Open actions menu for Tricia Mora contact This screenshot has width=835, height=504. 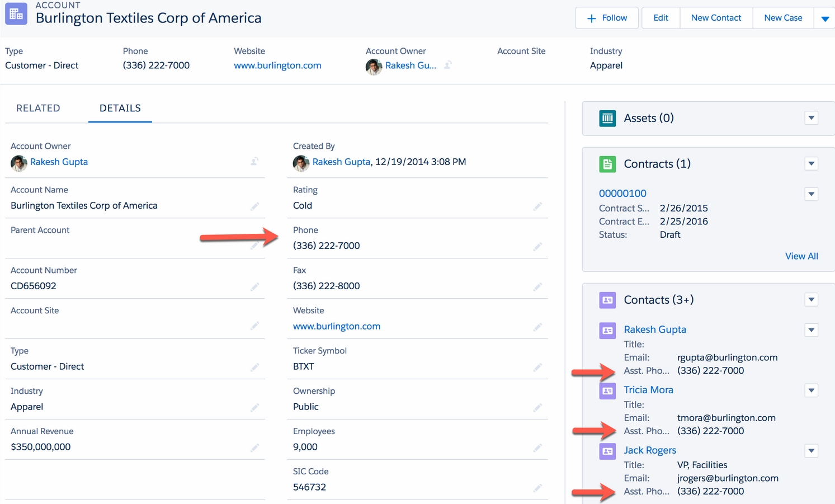coord(812,390)
